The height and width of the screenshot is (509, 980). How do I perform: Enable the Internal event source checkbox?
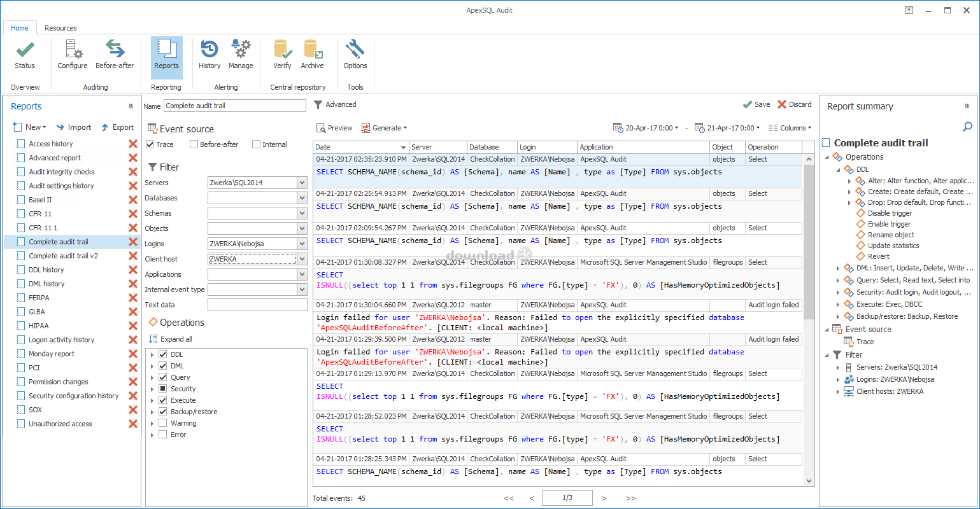click(x=257, y=144)
